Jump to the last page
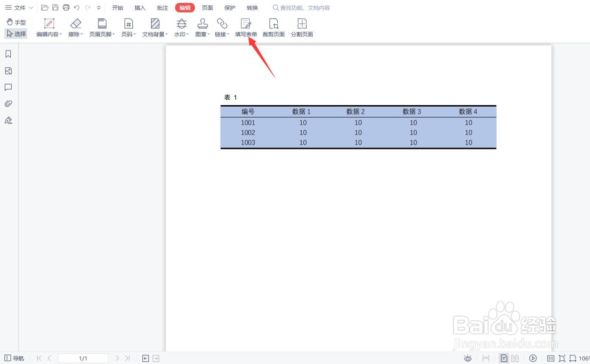Screen dimensions: 590x364 [128, 358]
